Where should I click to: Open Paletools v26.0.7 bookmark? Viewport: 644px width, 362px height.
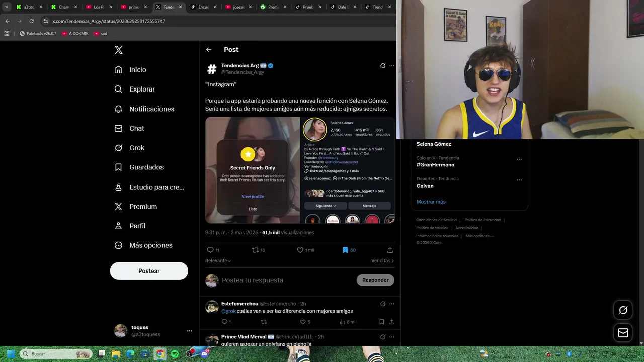(x=38, y=33)
